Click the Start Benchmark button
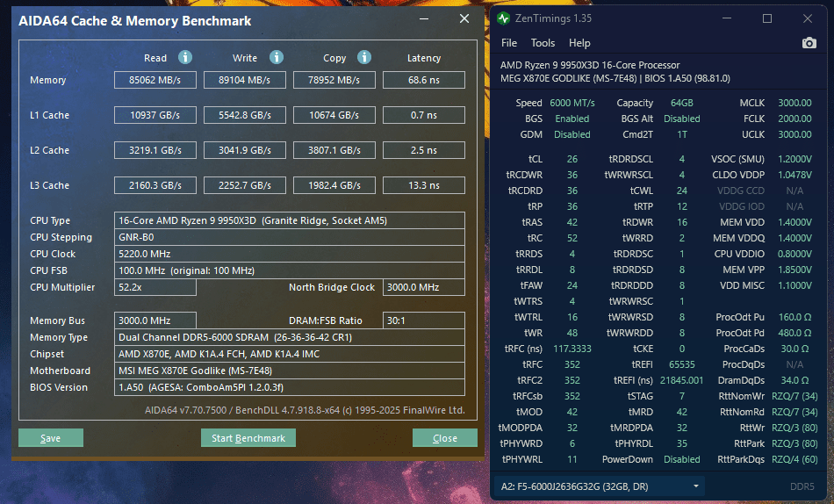Screen dimensions: 834x504 (248, 438)
